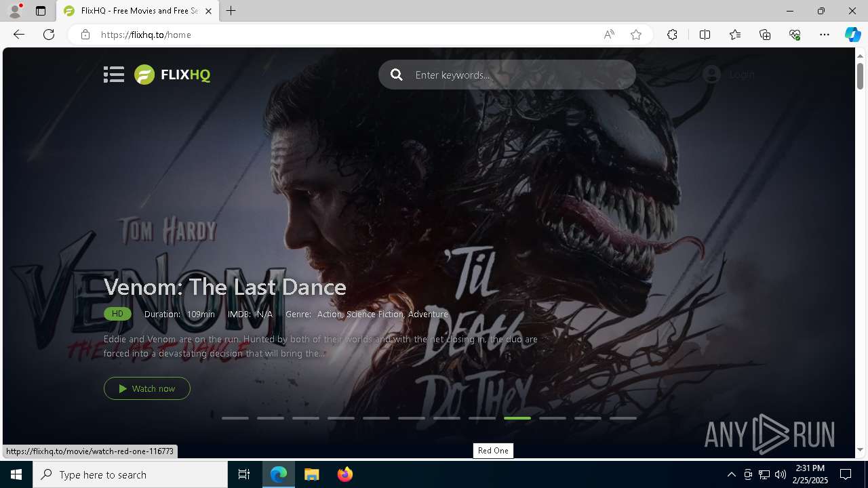Open the FlixHQ hamburger menu
This screenshot has width=868, height=488.
(x=114, y=75)
